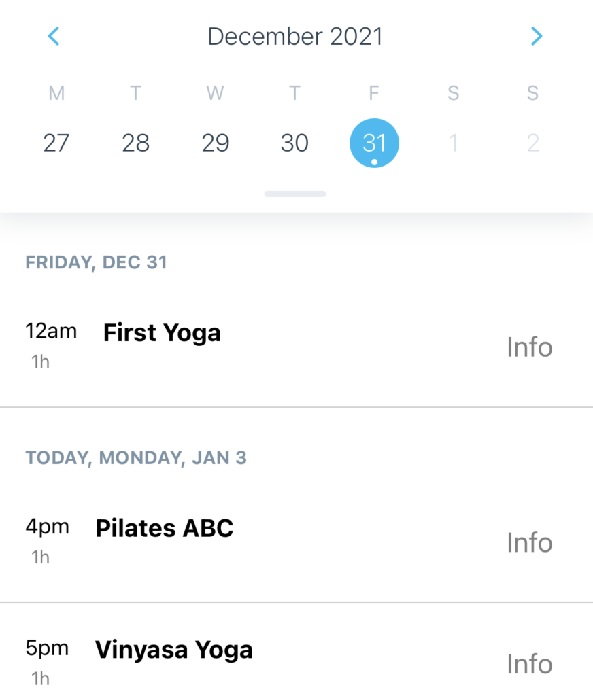Viewport: 593px width, 700px height.
Task: Expand calendar using the drag handle bar
Action: click(295, 194)
